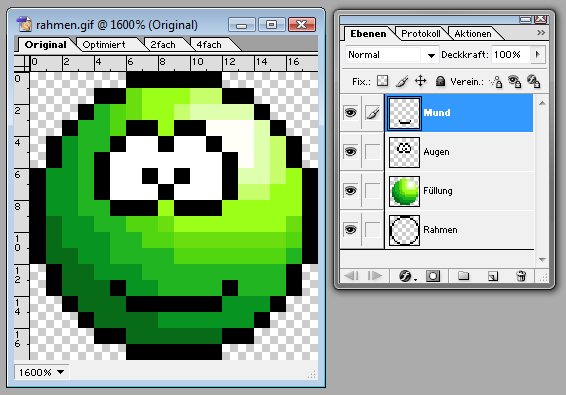Viewport: 566px width, 395px height.
Task: Switch to the Protokoll tab
Action: tap(421, 34)
